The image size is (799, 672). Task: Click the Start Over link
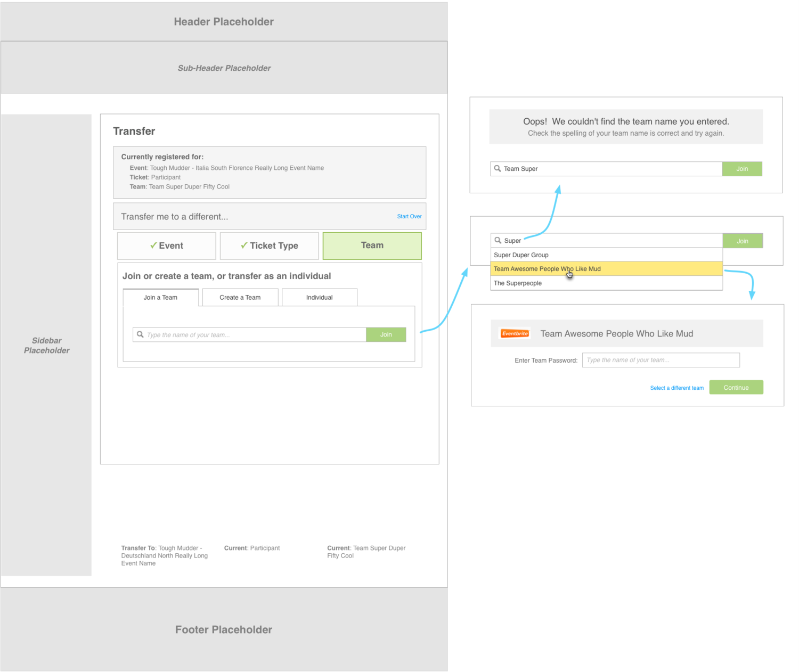(x=409, y=216)
